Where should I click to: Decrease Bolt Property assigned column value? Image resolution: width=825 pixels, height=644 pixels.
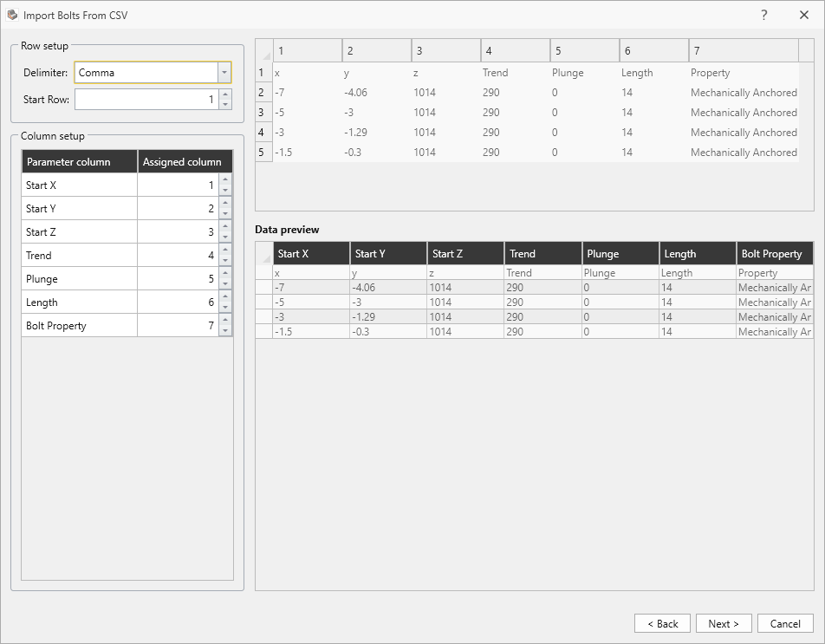click(x=225, y=331)
